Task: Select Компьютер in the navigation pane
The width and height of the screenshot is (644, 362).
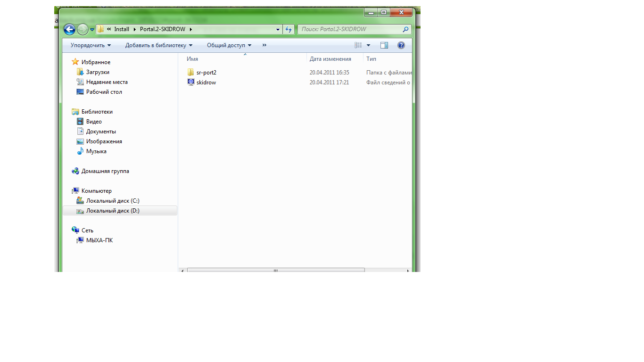Action: pyautogui.click(x=96, y=191)
